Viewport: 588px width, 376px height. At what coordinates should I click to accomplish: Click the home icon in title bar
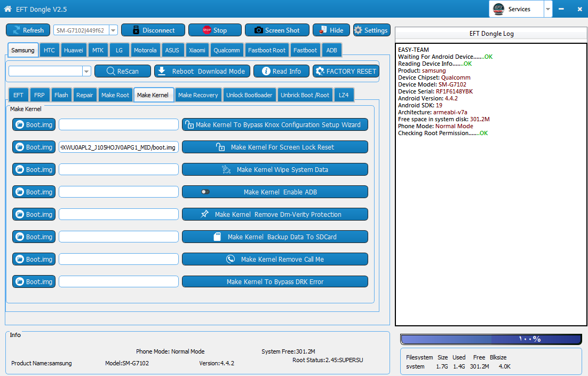pyautogui.click(x=8, y=9)
